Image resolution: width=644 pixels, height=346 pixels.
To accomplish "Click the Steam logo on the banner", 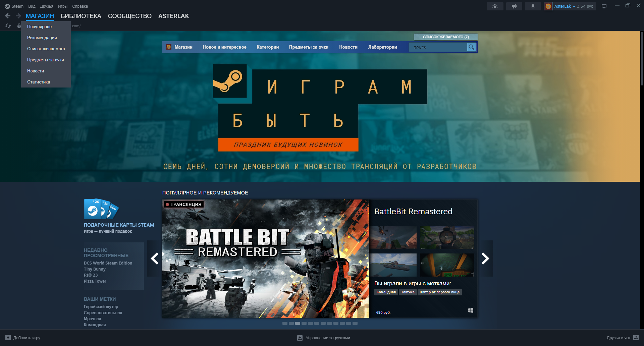I will point(230,81).
